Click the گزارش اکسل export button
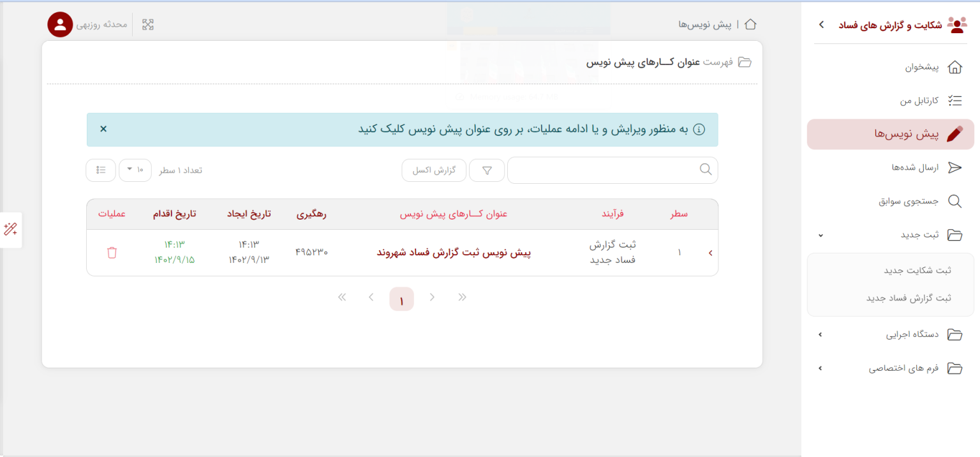The height and width of the screenshot is (457, 980). point(434,170)
